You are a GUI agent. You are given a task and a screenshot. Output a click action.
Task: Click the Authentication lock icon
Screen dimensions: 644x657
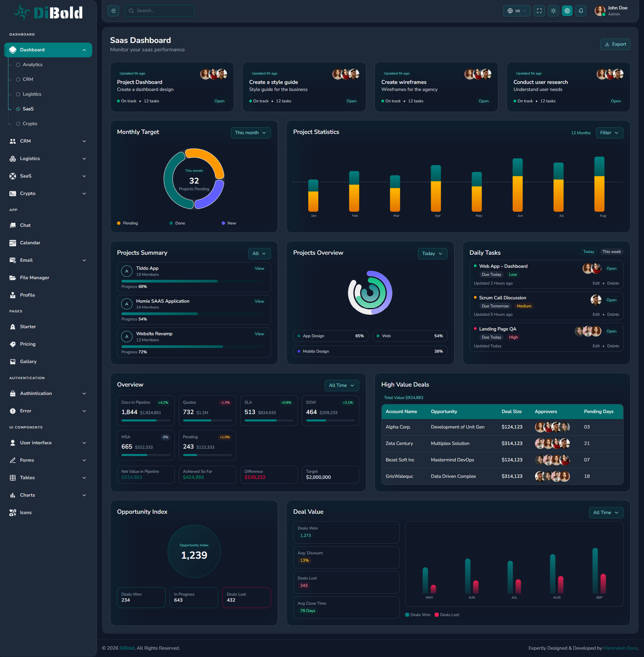(13, 394)
